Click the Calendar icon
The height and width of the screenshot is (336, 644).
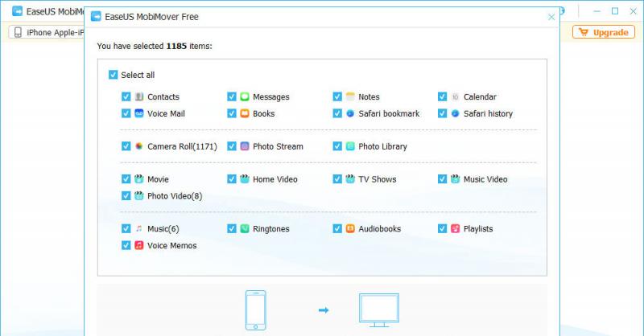pos(455,96)
